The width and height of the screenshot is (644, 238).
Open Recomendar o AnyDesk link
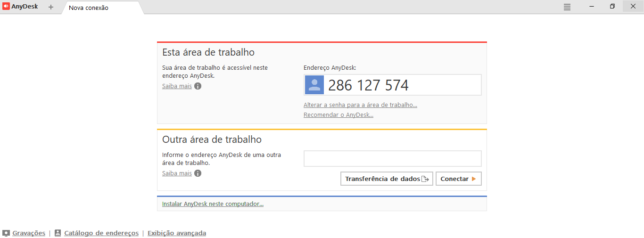tap(338, 115)
